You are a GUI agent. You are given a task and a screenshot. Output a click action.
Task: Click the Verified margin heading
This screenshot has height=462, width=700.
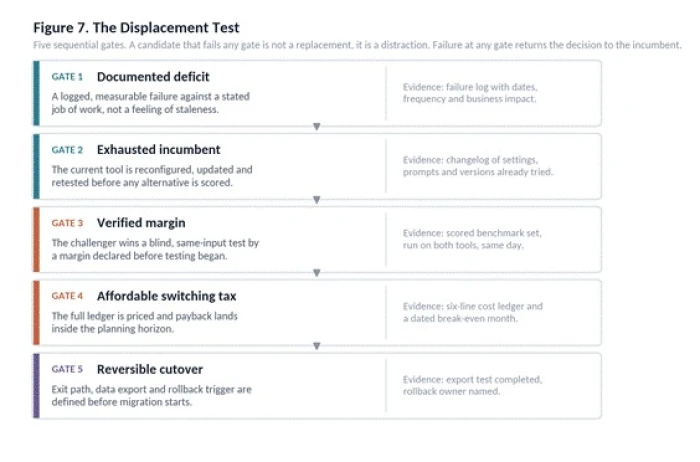pos(141,223)
